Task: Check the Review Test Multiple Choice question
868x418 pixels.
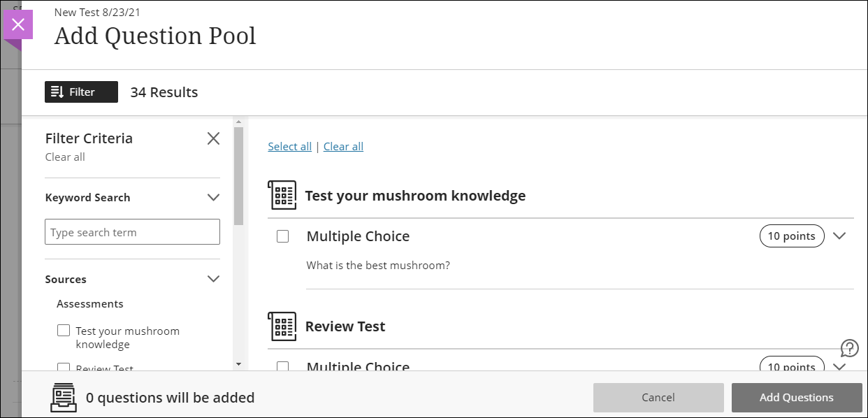Action: (x=282, y=367)
